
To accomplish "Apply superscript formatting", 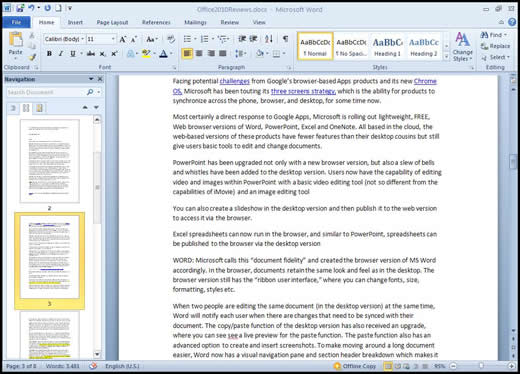I will point(114,54).
